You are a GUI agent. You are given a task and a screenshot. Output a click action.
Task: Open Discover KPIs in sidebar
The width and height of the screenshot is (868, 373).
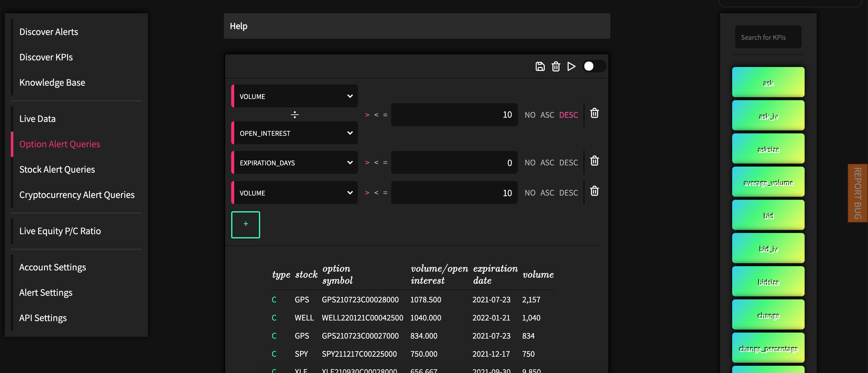click(x=46, y=57)
